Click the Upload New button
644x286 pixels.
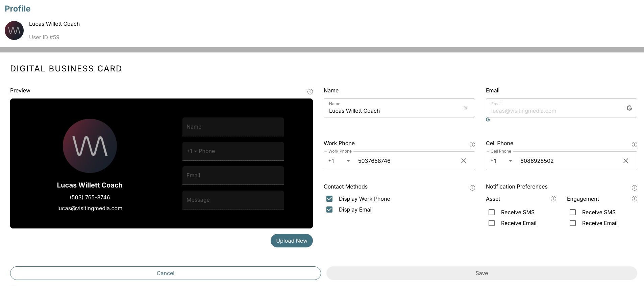pyautogui.click(x=291, y=241)
